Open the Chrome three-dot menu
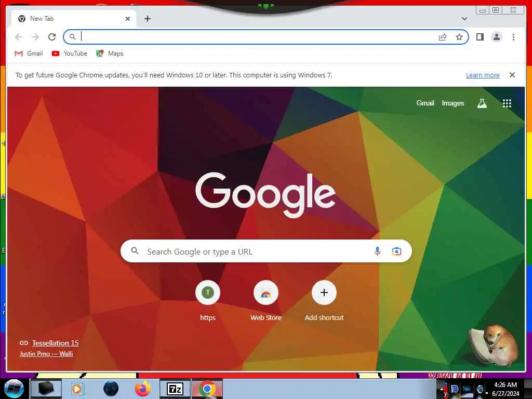This screenshot has height=399, width=532. (513, 37)
